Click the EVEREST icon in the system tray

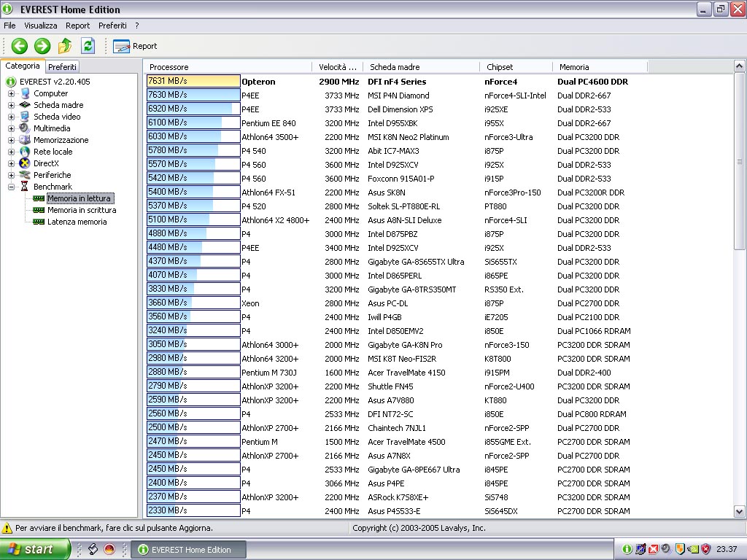click(x=627, y=550)
